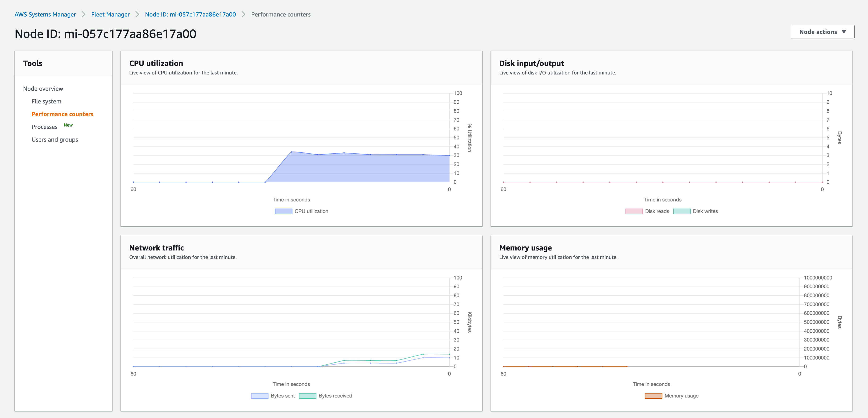Toggle Bytes sent legend swatch
The height and width of the screenshot is (418, 868).
pyautogui.click(x=259, y=396)
